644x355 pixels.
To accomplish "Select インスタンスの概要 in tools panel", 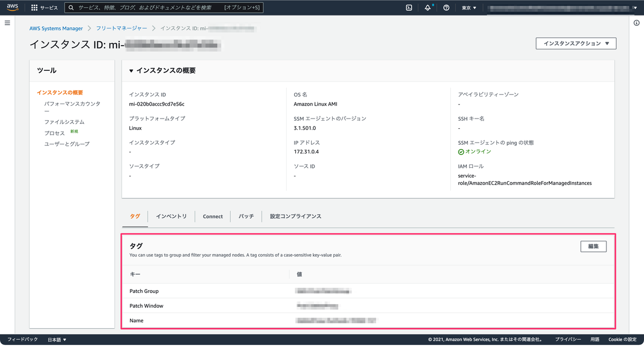I will point(60,93).
